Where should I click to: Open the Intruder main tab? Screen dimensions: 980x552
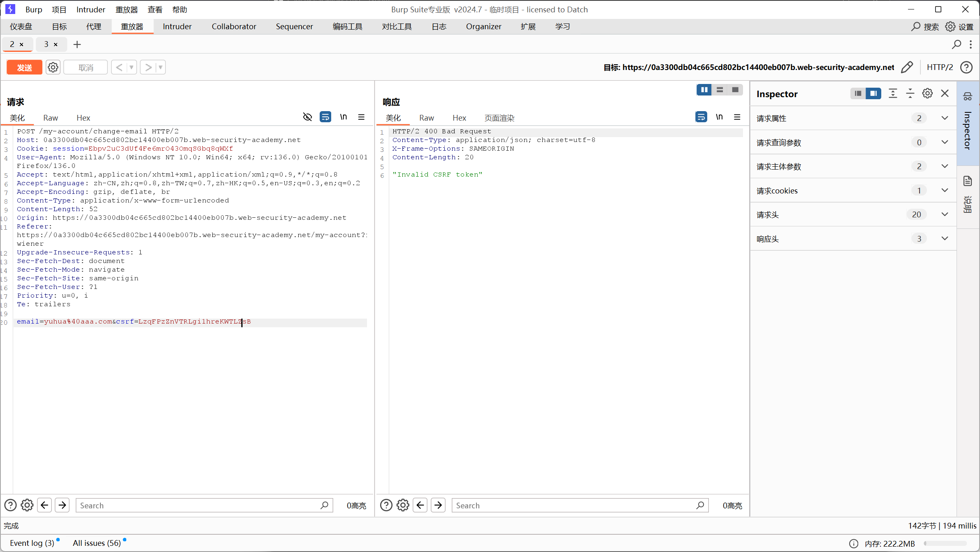177,27
